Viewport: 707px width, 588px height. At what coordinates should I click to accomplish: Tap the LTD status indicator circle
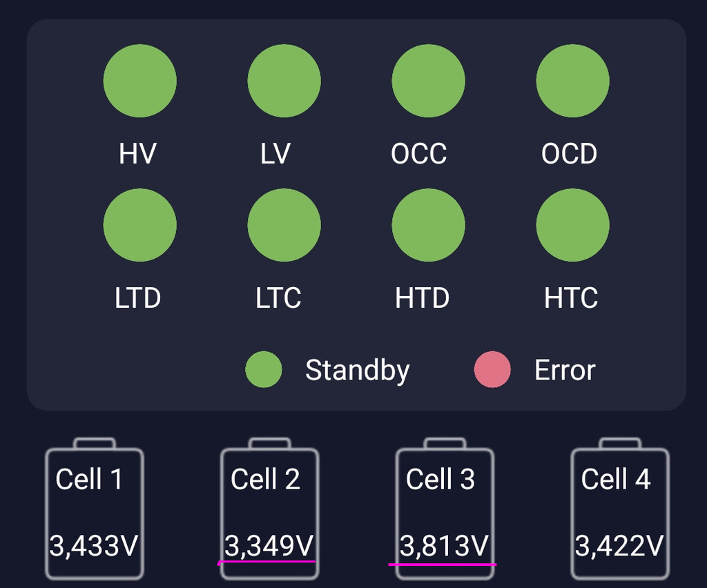tap(139, 225)
